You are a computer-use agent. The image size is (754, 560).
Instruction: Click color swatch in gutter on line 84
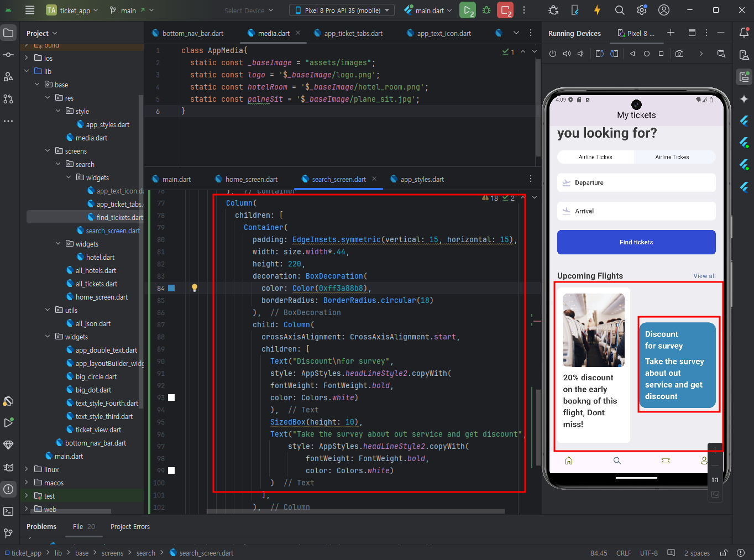point(171,288)
